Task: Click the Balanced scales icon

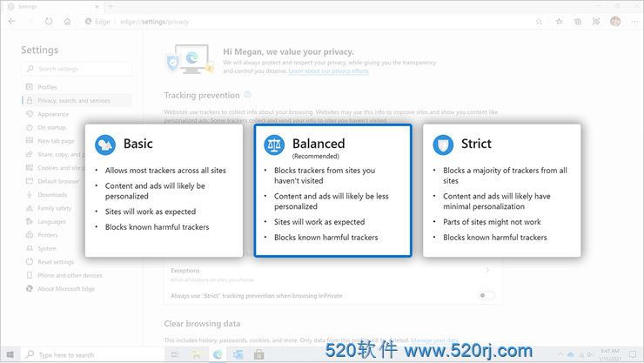Action: [x=274, y=145]
